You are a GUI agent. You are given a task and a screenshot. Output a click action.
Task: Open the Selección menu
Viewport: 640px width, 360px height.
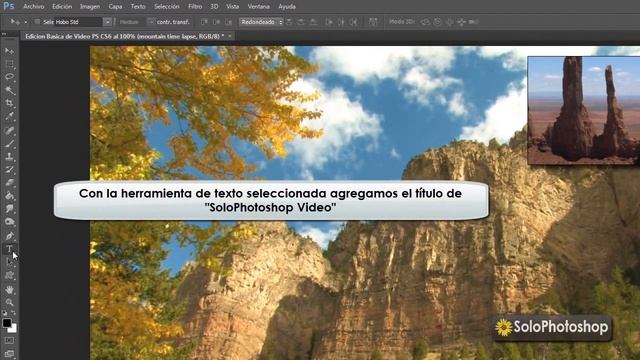(x=167, y=7)
